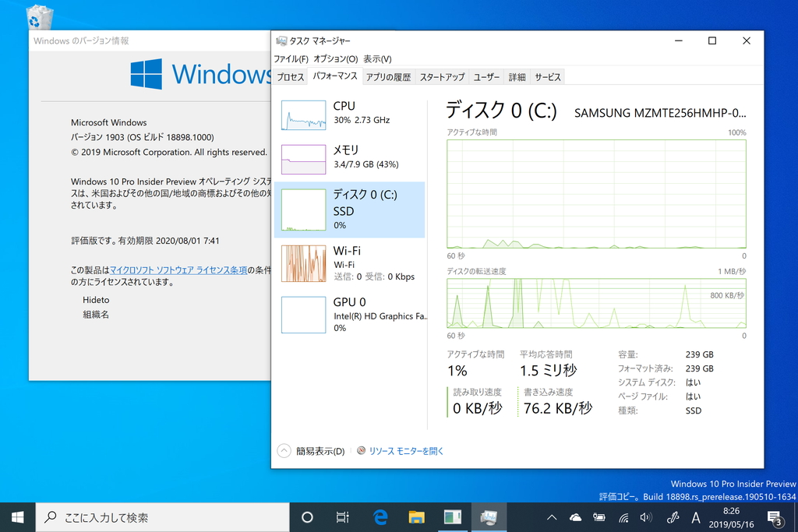
Task: Open File Explorer from the taskbar
Action: point(416,516)
